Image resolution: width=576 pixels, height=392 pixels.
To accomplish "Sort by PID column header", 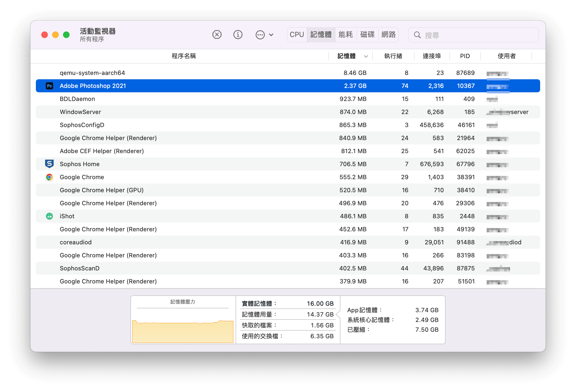I will coord(465,56).
